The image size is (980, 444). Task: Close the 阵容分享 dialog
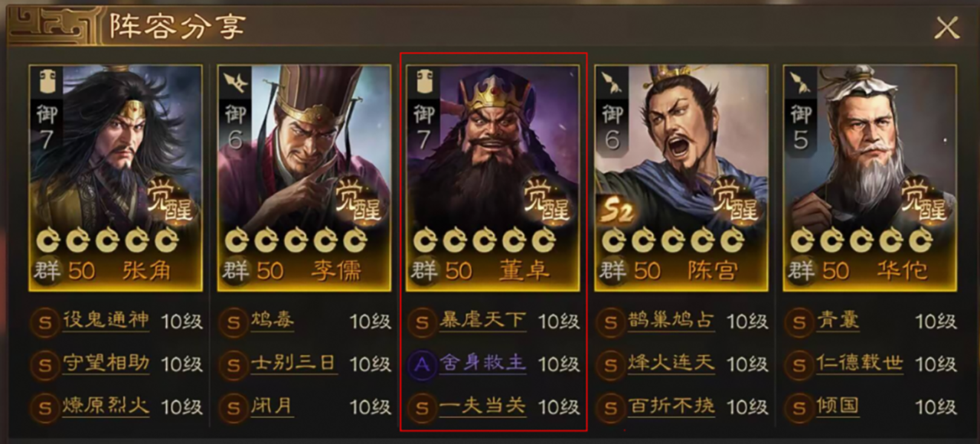point(947,28)
